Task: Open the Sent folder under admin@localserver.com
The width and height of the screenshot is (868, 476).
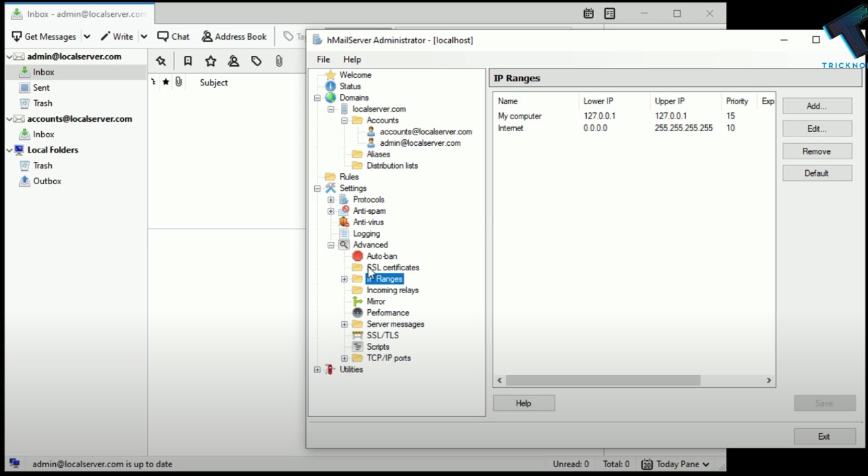Action: (42, 87)
